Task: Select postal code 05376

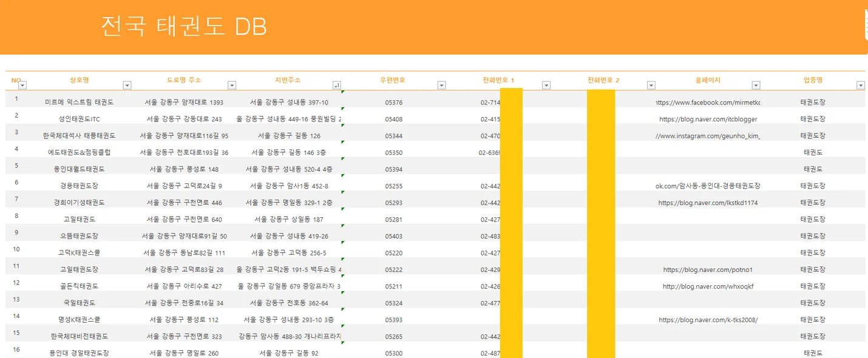Action: [393, 103]
